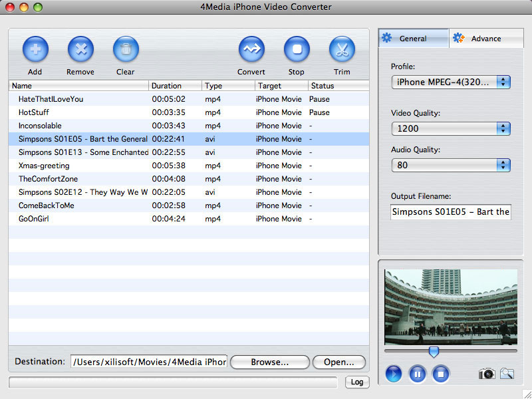The image size is (532, 399).
Task: Click the Stop conversion icon
Action: [297, 49]
